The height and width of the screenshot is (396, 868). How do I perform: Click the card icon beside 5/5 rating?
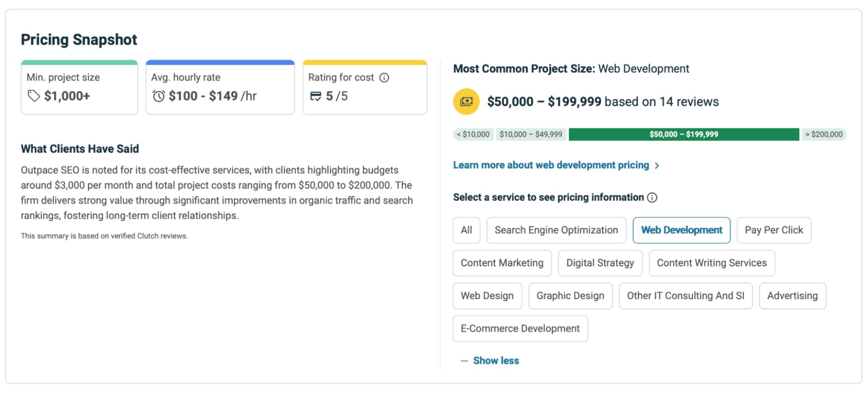316,96
